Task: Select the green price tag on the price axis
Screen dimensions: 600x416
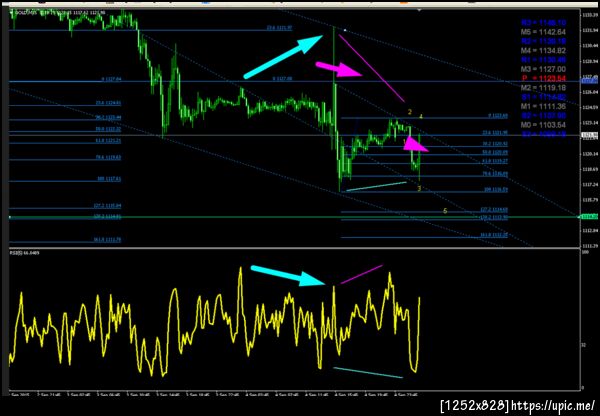Action: (x=589, y=217)
